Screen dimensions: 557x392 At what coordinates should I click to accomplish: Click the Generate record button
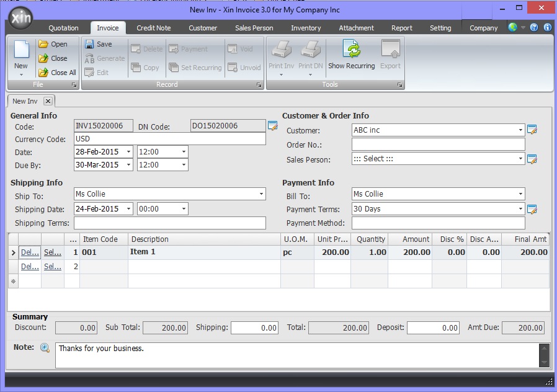tap(105, 58)
